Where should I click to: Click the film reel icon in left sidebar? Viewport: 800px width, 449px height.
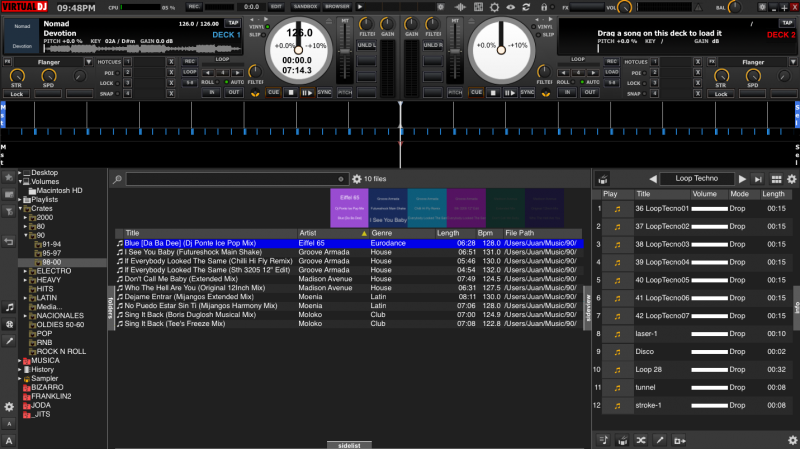(9, 324)
